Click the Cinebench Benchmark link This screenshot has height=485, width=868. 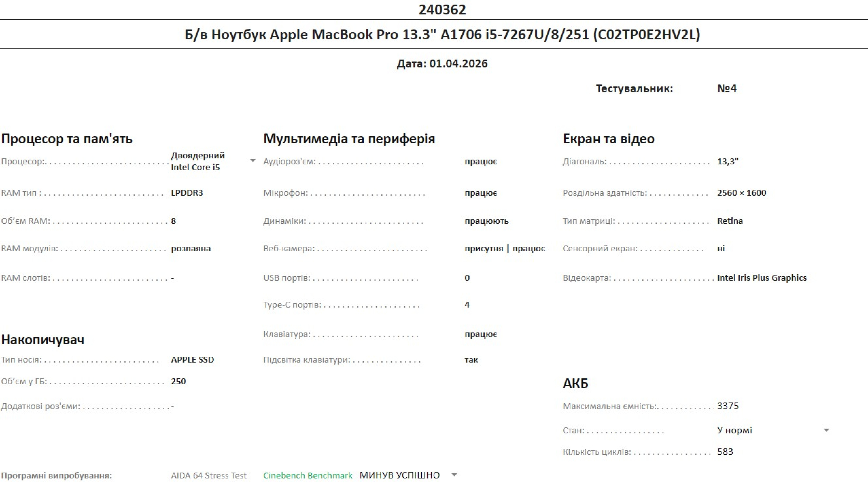(x=308, y=475)
